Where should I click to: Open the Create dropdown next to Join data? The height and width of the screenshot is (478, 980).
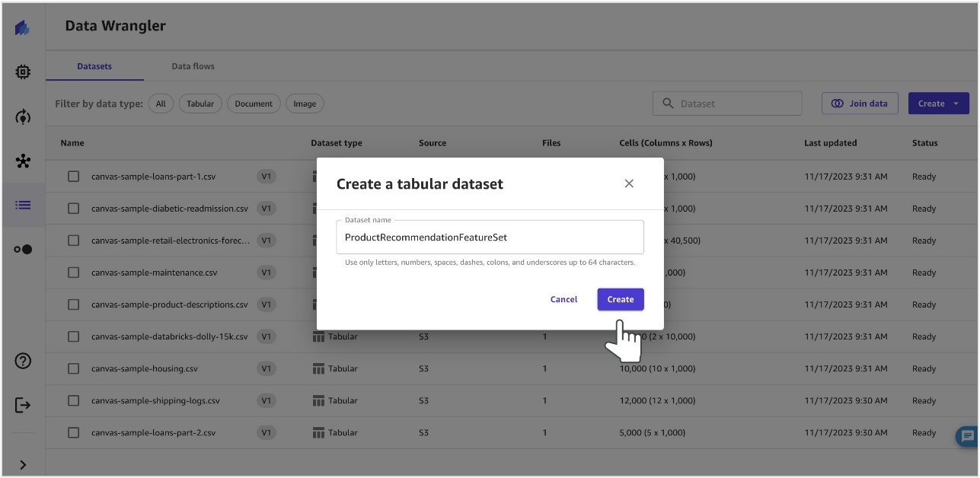click(938, 104)
